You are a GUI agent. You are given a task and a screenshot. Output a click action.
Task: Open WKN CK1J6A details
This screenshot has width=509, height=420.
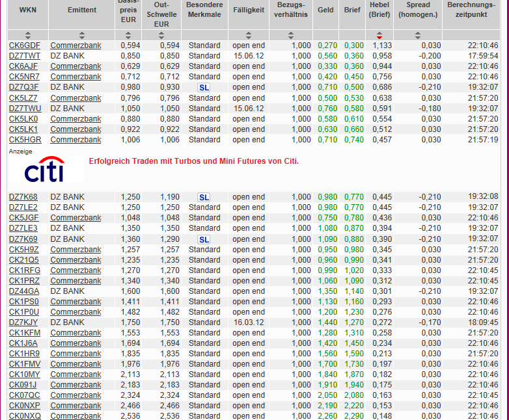[x=23, y=343]
